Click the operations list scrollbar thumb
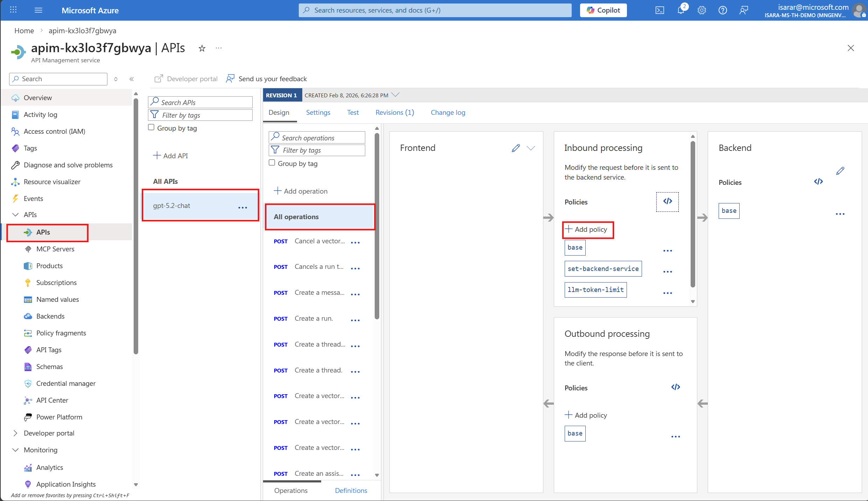The image size is (868, 501). point(377,226)
